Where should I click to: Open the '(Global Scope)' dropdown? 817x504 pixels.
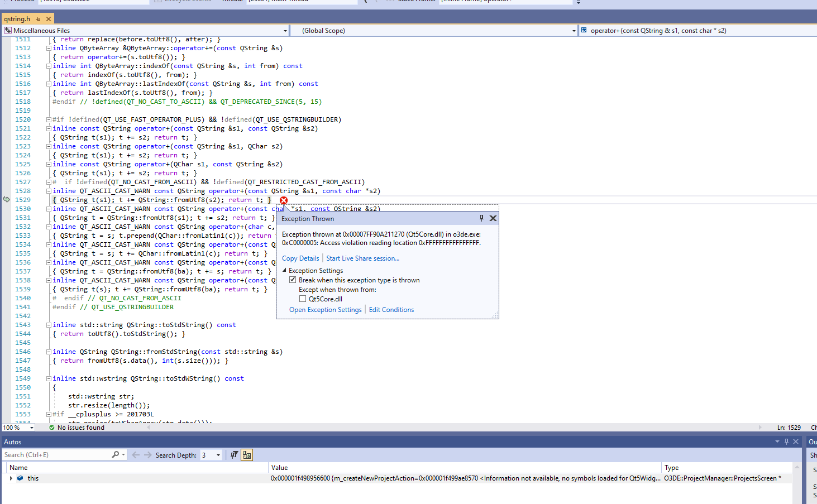click(x=573, y=31)
